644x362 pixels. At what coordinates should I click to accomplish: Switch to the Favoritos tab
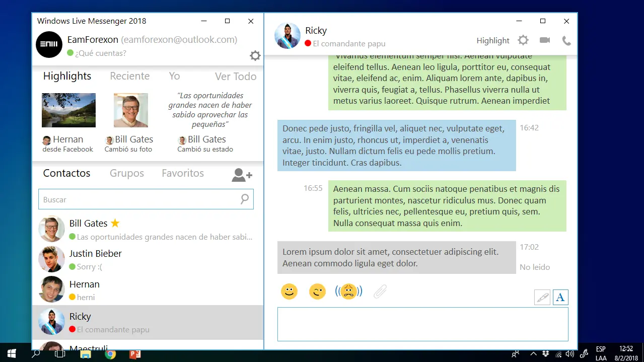click(182, 173)
